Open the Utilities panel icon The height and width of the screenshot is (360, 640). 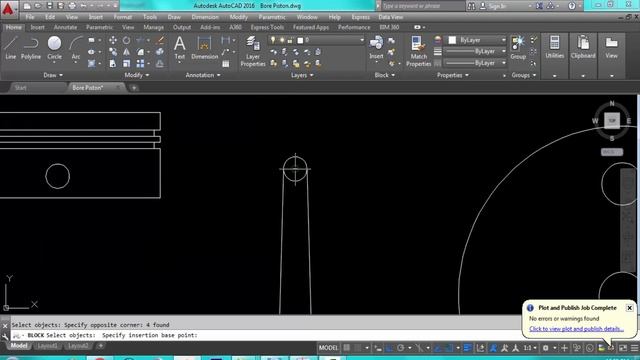tap(554, 47)
